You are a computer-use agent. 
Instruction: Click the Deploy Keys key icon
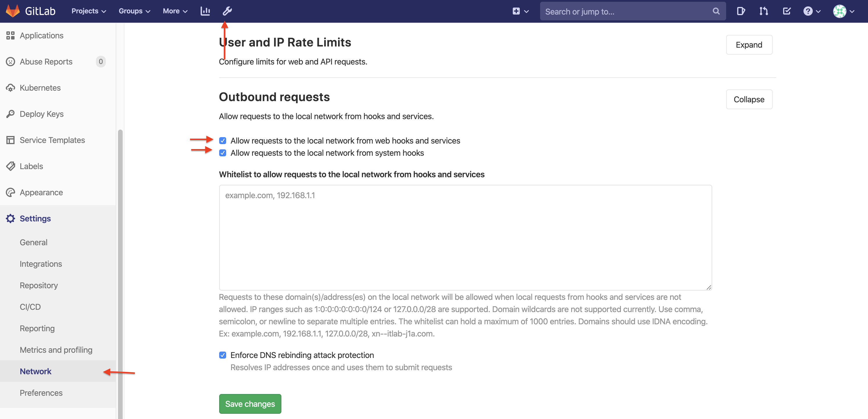point(10,114)
